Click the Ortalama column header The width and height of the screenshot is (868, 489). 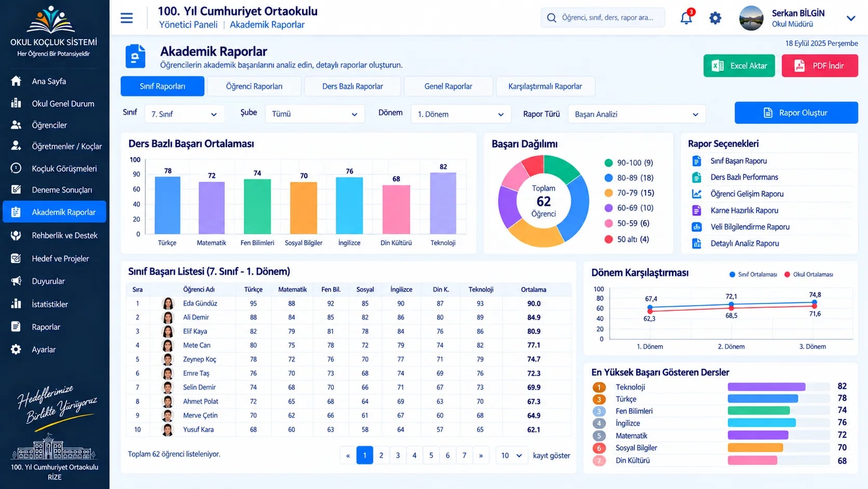(534, 289)
